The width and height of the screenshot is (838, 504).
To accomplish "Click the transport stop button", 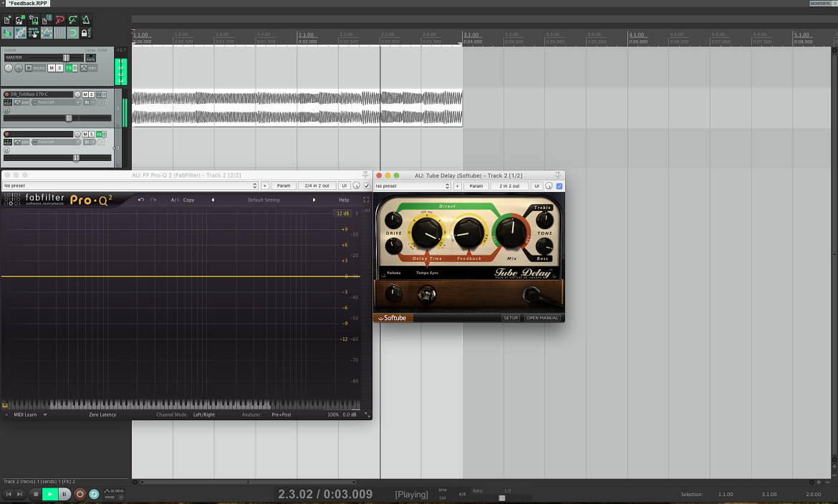I will pos(36,495).
